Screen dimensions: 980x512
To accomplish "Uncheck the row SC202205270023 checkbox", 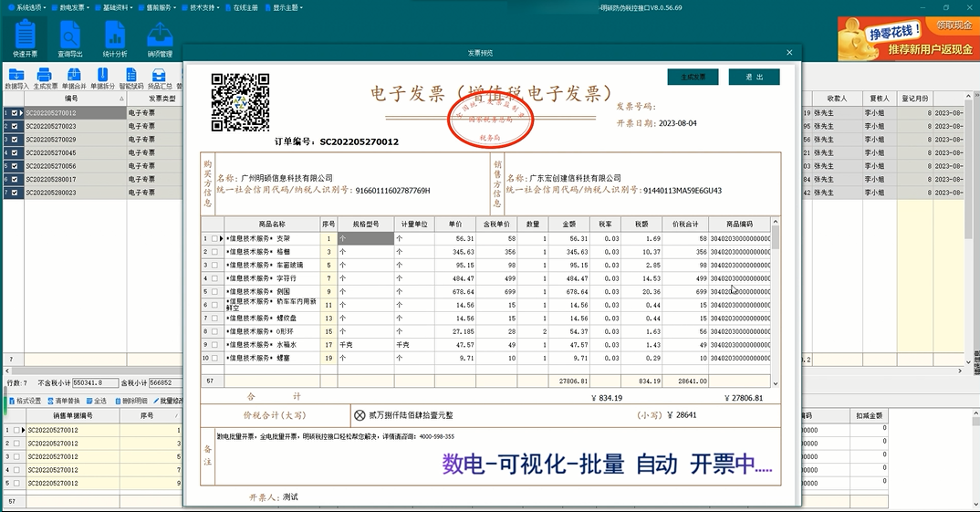I will click(x=15, y=127).
